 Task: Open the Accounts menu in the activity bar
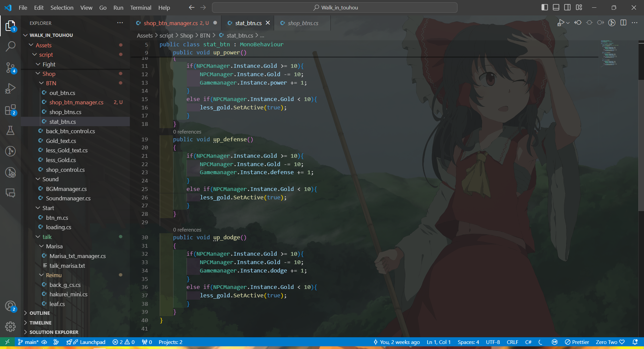coord(10,306)
